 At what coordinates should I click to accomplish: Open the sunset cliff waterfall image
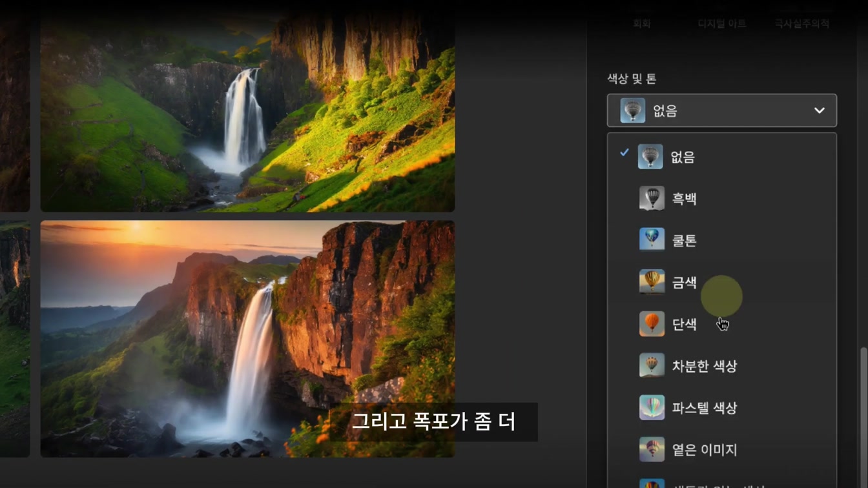coord(247,339)
